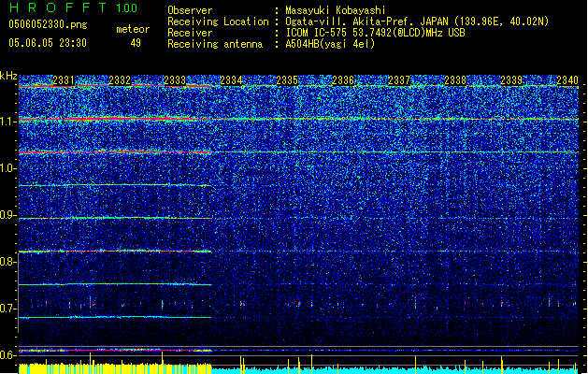Click the yellow signal level bar graph
The image size is (588, 374).
(x=115, y=368)
